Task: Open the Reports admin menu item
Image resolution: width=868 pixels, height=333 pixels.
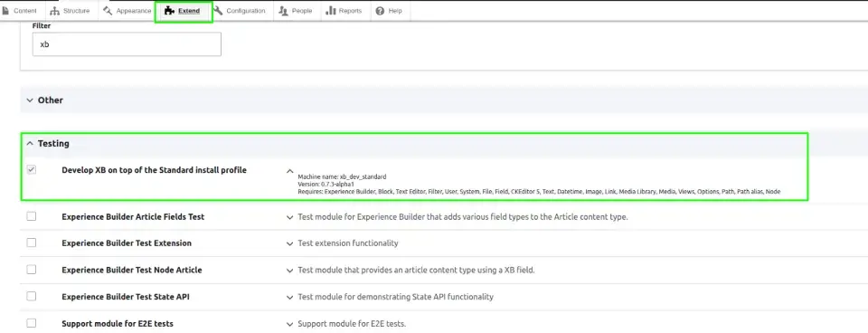Action: [x=344, y=11]
